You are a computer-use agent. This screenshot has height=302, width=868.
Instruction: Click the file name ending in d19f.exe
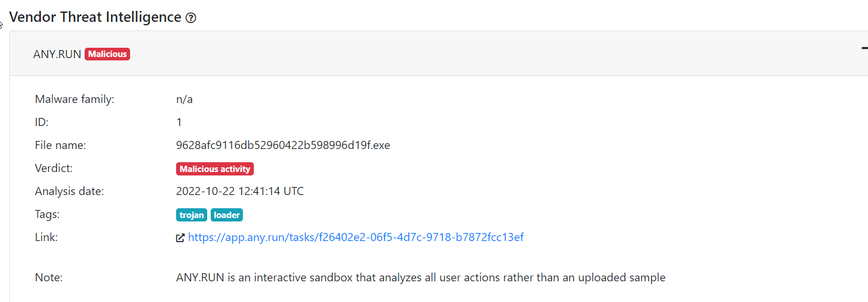(x=283, y=145)
